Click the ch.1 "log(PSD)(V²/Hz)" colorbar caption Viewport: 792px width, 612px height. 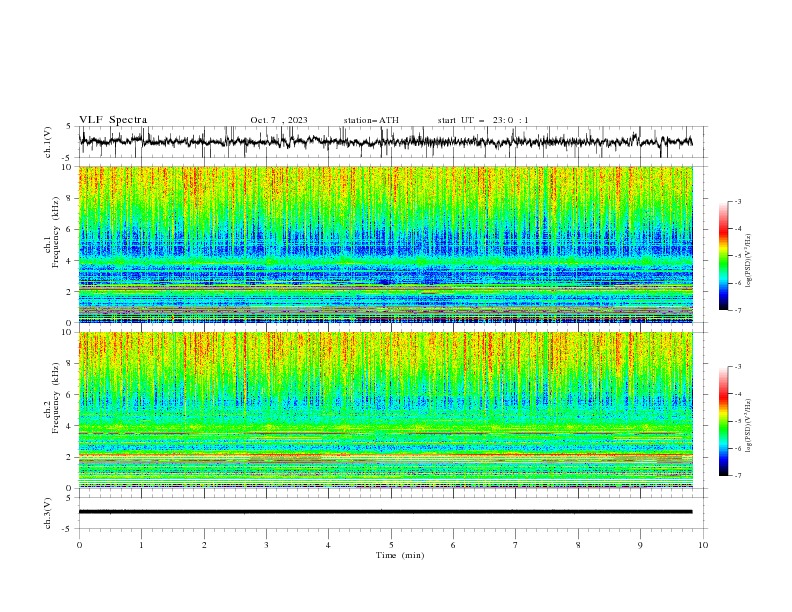click(748, 260)
